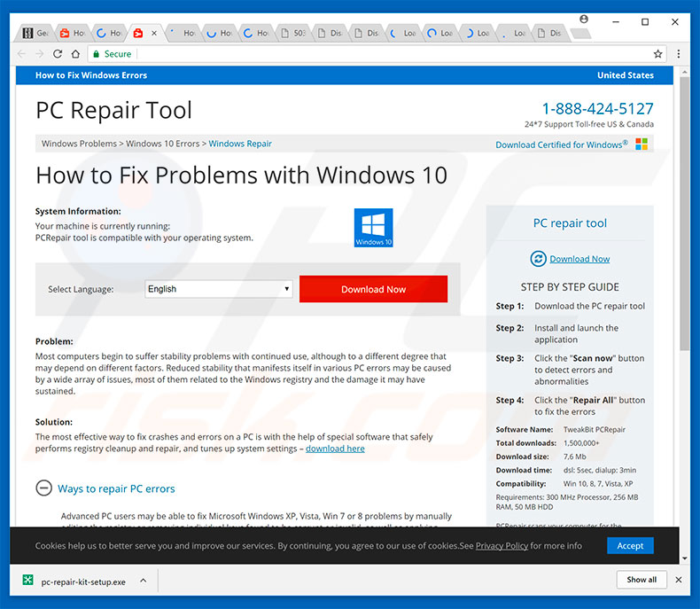Click the page scrollbar up arrow
700x609 pixels.
point(685,72)
